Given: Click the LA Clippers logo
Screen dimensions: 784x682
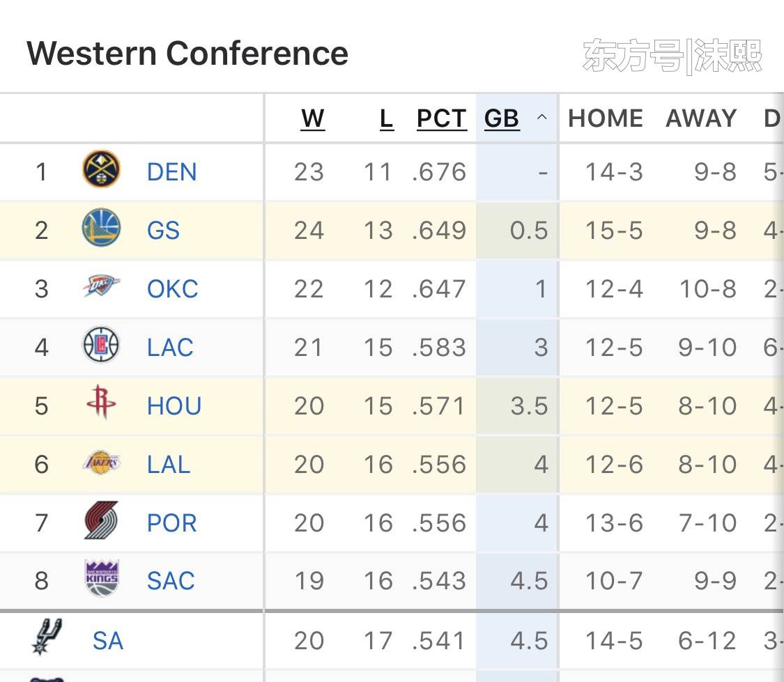Looking at the screenshot, I should [102, 346].
